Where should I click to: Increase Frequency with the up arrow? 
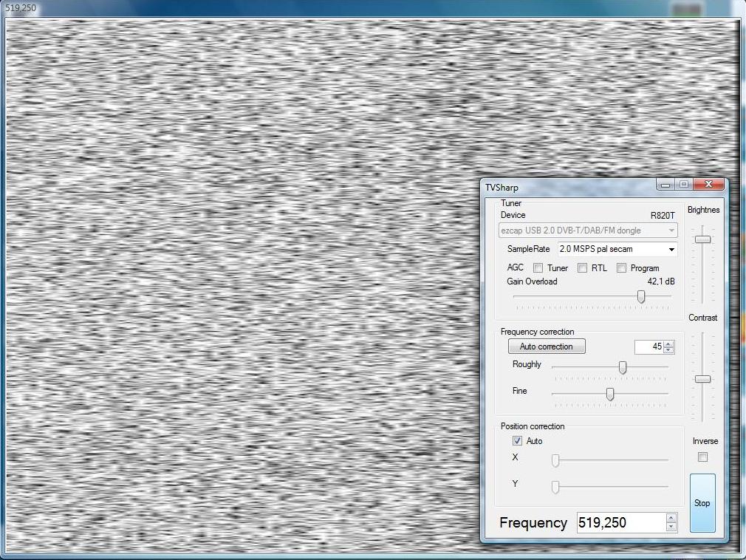[x=671, y=518]
